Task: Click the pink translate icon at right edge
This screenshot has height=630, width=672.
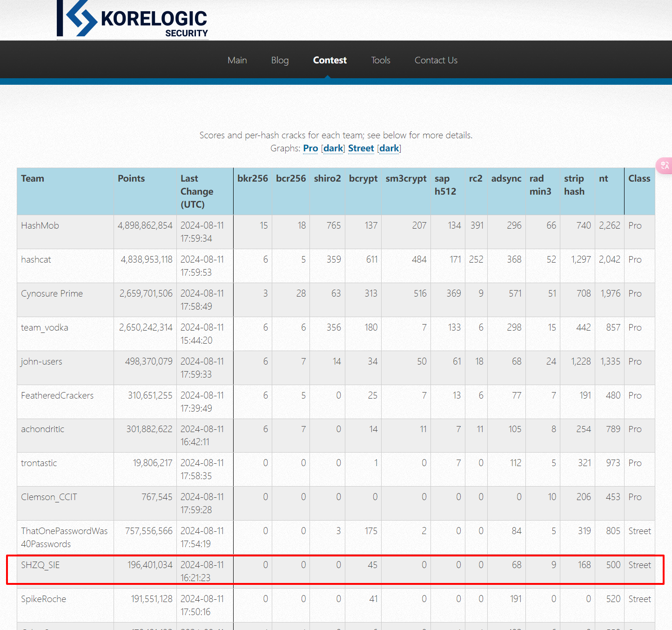Action: (665, 165)
